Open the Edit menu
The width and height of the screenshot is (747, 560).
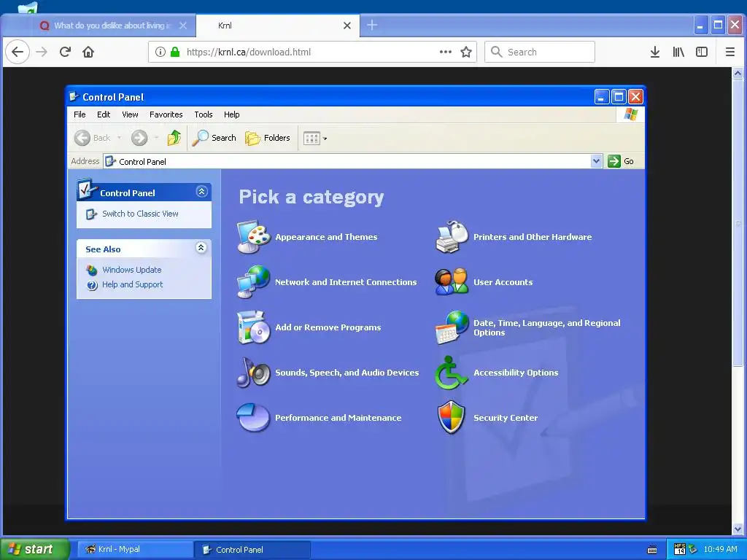(x=104, y=114)
